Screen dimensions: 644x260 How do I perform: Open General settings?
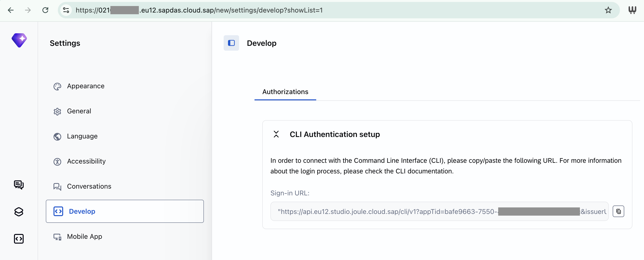point(125,111)
